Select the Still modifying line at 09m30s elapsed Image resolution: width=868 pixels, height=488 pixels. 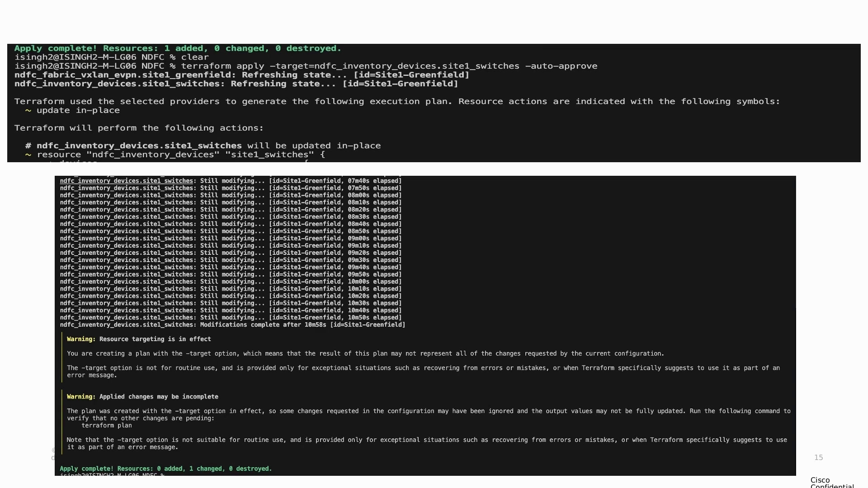pos(231,260)
